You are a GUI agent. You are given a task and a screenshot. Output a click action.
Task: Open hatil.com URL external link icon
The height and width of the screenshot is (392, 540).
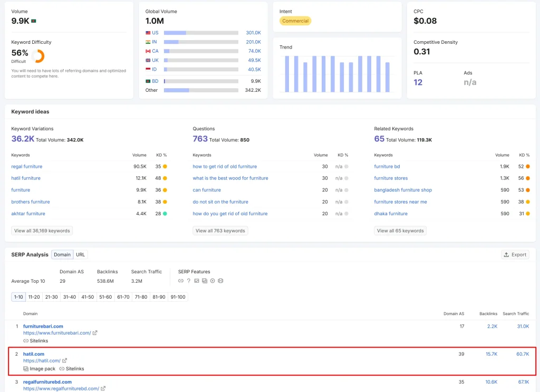click(64, 361)
